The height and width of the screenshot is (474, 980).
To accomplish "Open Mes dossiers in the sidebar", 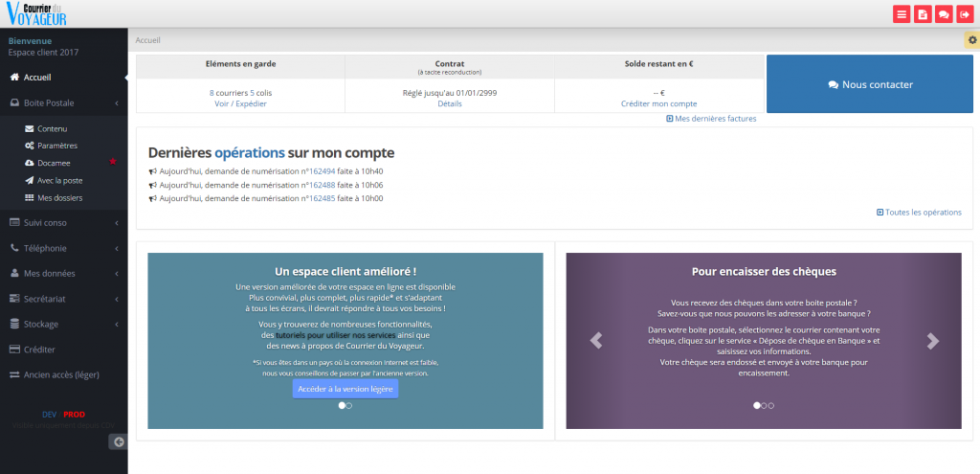I will (x=59, y=197).
